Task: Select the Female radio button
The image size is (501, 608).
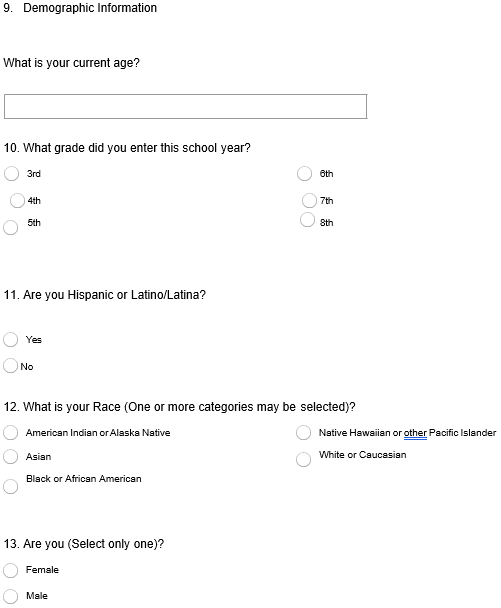Action: point(10,570)
